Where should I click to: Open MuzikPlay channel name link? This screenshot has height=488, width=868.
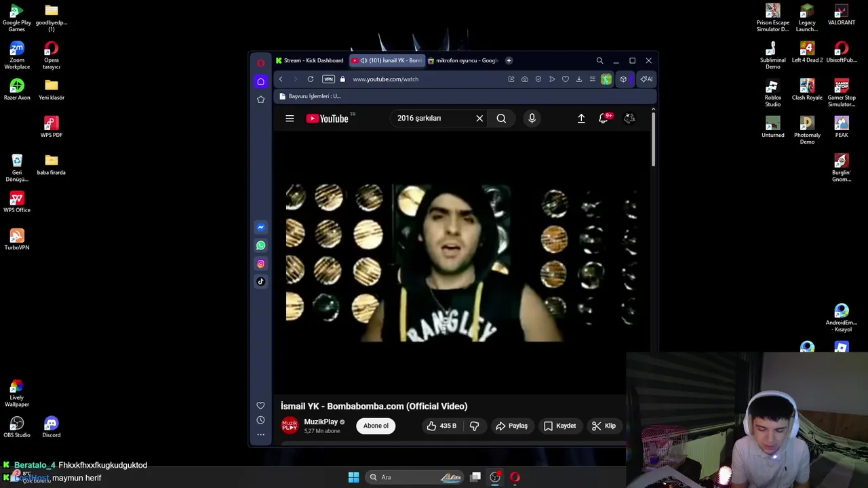click(321, 422)
